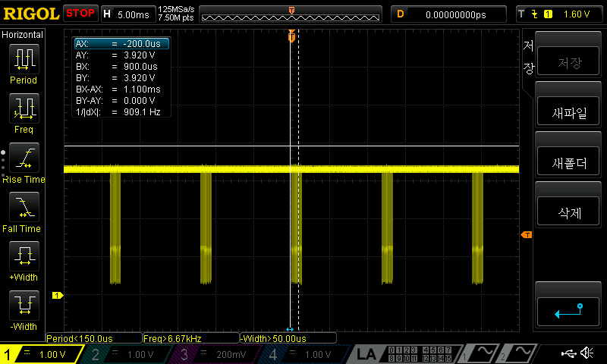Screen dimensions: 607x364
Task: Click the memory depth 7.50M pts readout
Action: [x=176, y=17]
